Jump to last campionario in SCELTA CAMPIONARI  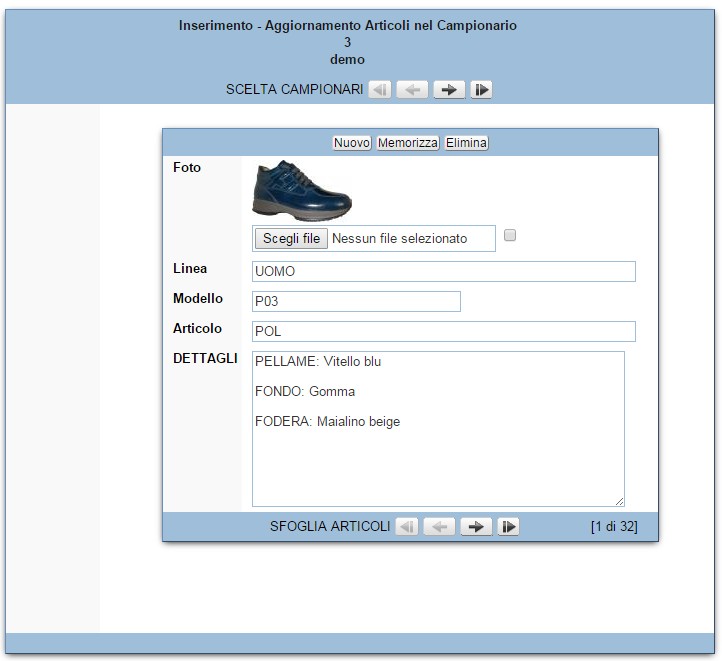pos(481,89)
